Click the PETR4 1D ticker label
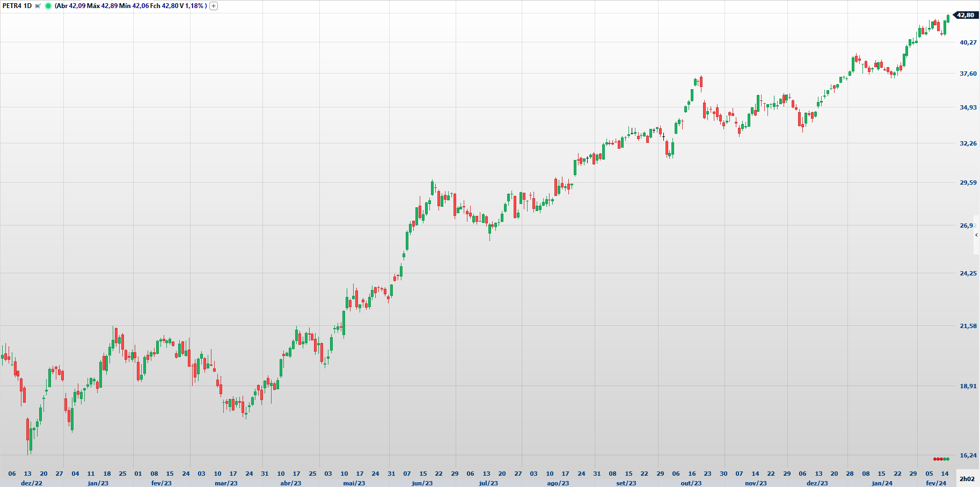This screenshot has height=487, width=980. (17, 6)
